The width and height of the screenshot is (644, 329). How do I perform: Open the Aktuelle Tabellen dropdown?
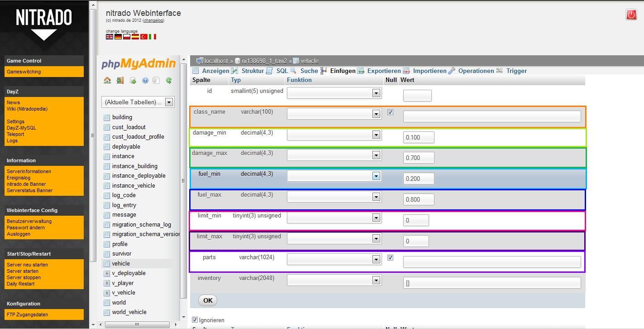(138, 102)
